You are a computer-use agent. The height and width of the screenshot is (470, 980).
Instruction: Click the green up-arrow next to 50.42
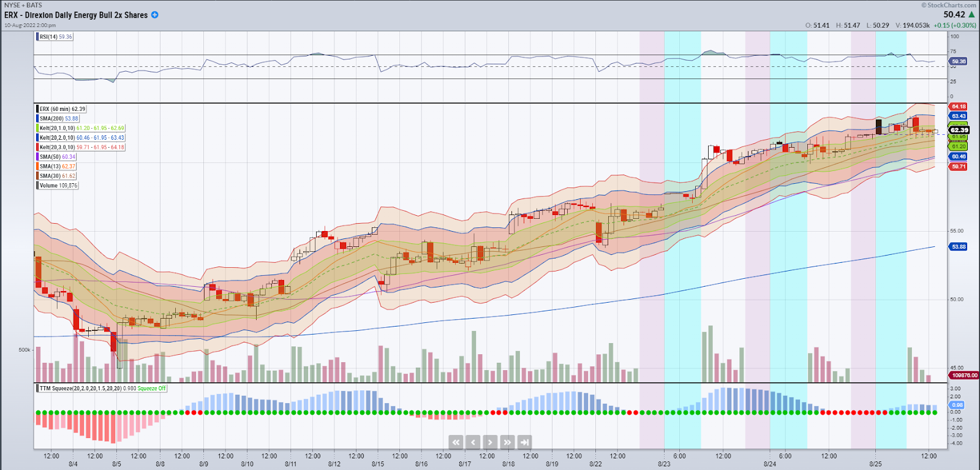971,14
